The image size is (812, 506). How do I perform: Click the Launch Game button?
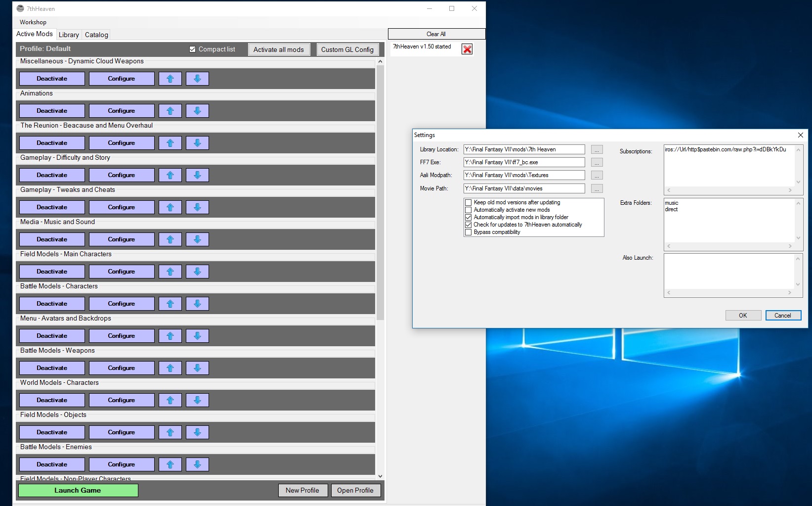pyautogui.click(x=78, y=490)
